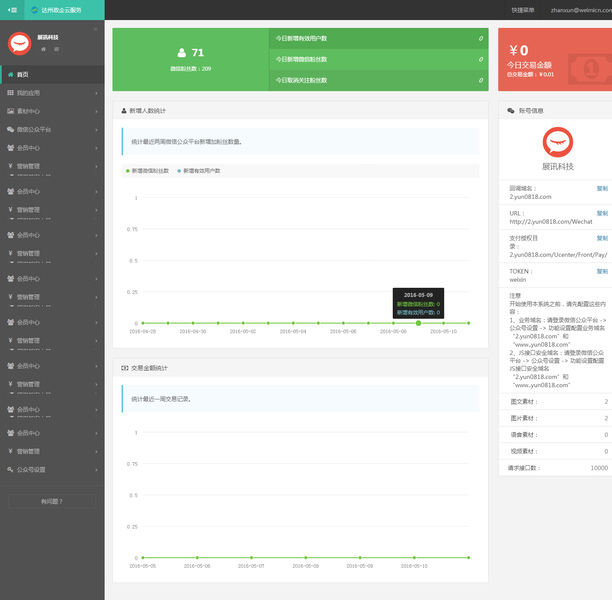
Task: Click the 语音素材 count row
Action: click(x=555, y=435)
